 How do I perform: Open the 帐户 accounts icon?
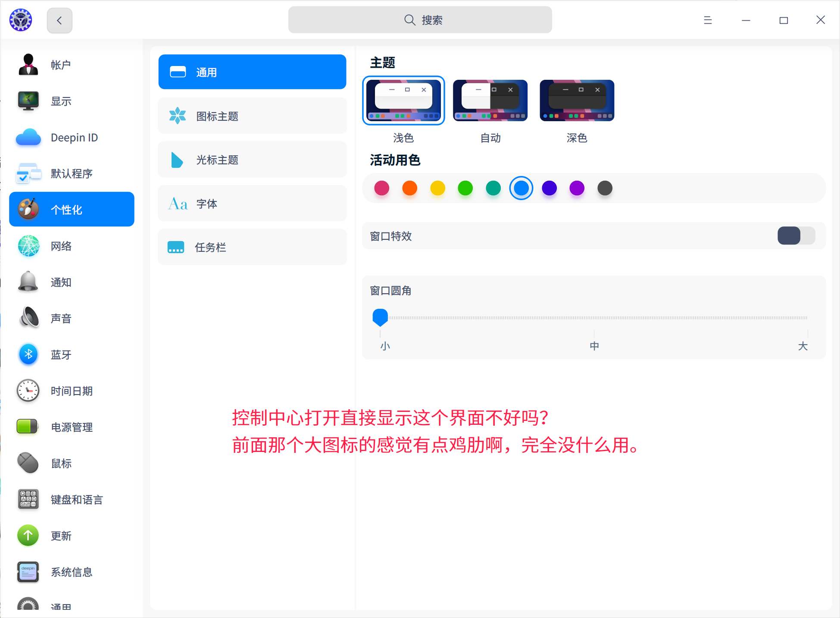(x=28, y=65)
